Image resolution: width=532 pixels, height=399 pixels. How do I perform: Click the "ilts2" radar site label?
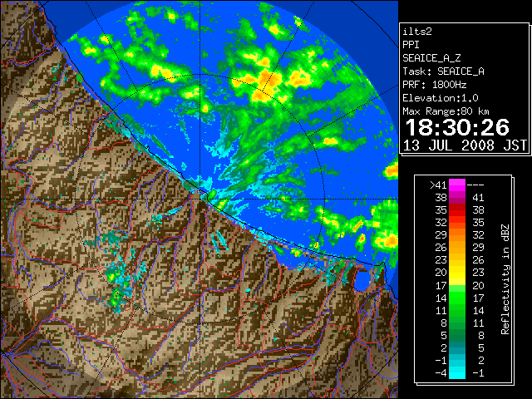(x=417, y=32)
